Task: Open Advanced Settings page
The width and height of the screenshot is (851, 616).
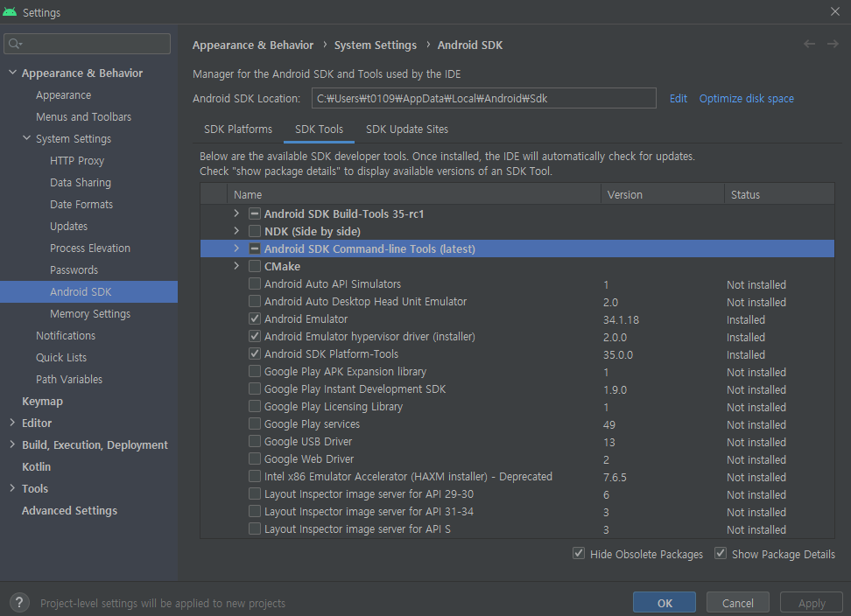Action: click(x=69, y=510)
